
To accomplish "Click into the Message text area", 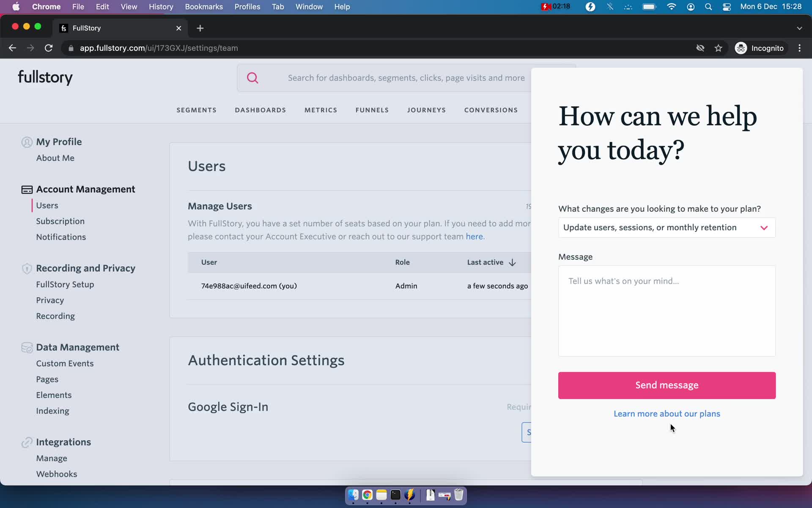I will tap(667, 311).
